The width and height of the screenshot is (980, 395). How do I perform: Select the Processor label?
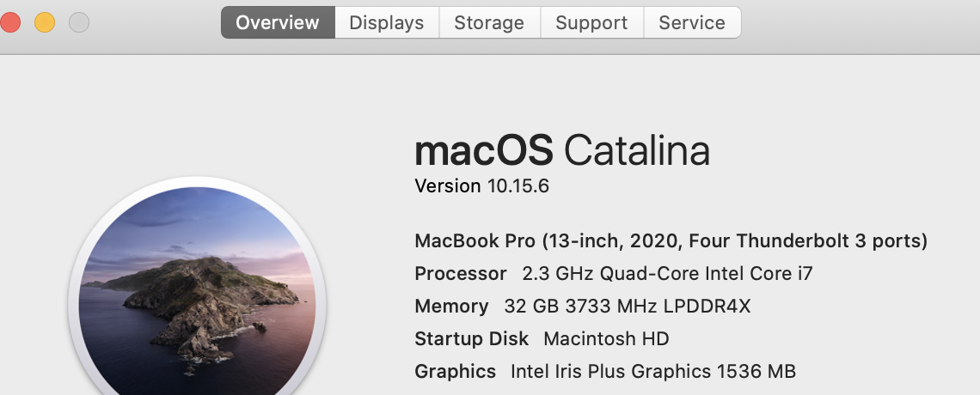(x=461, y=274)
